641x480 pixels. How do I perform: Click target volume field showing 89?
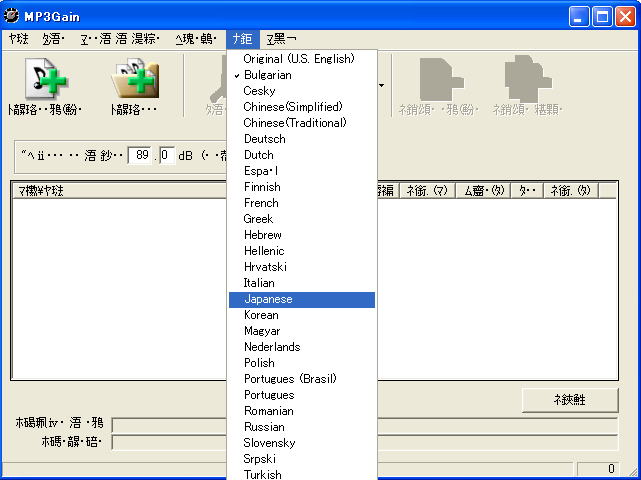(140, 155)
